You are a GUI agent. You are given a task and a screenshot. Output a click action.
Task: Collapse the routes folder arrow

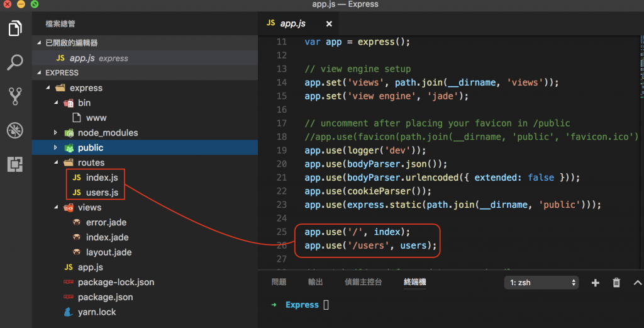pos(56,162)
